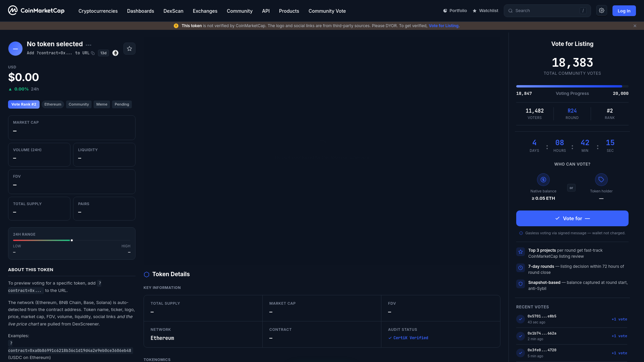Open the Products menu

289,11
